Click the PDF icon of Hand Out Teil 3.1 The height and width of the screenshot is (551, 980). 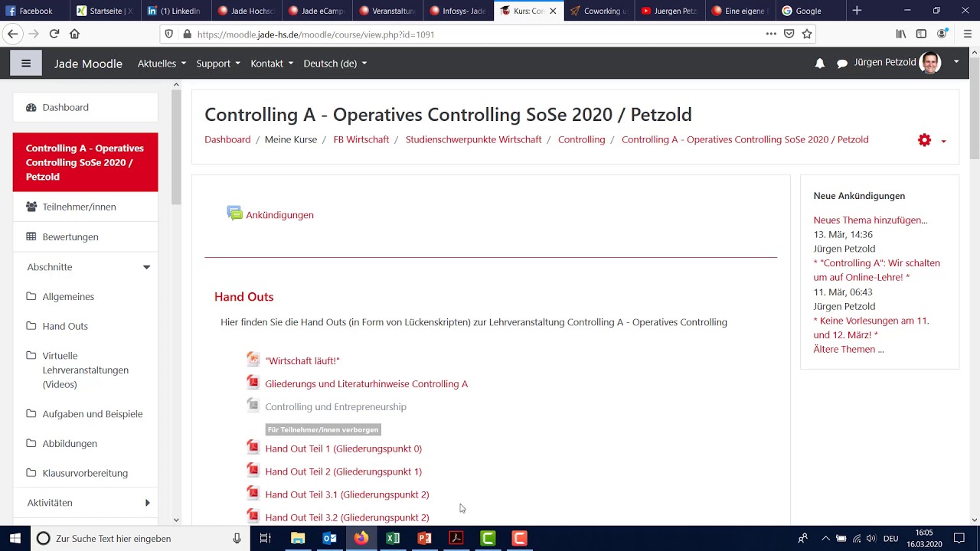[x=253, y=493]
